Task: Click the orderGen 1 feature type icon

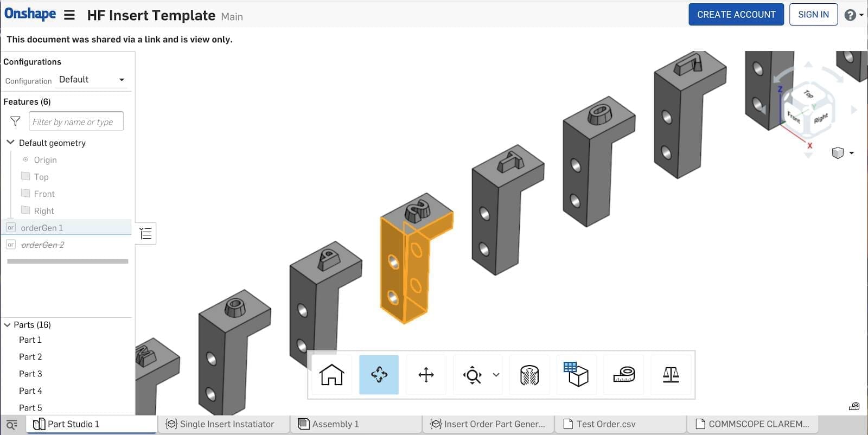Action: (x=10, y=228)
